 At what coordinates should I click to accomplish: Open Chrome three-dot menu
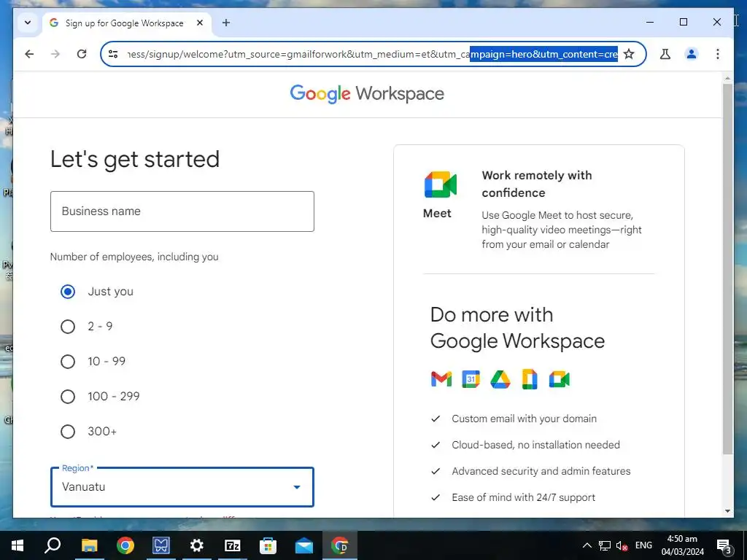(718, 54)
